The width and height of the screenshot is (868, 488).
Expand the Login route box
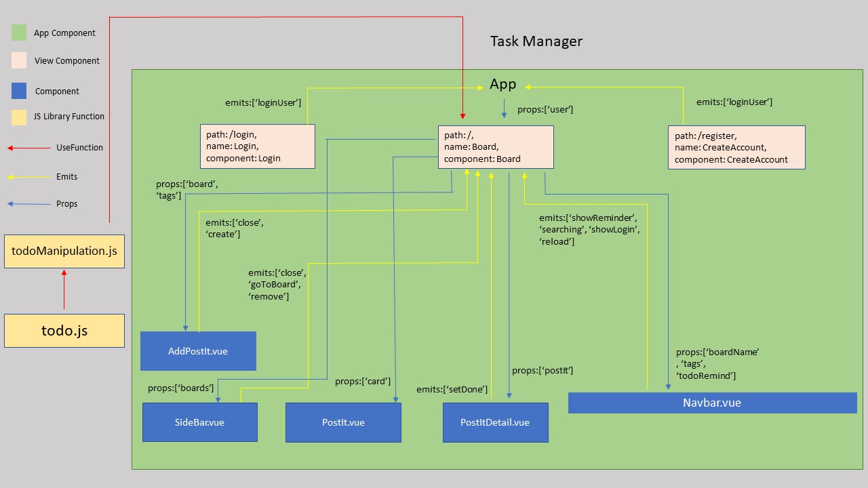[x=258, y=146]
